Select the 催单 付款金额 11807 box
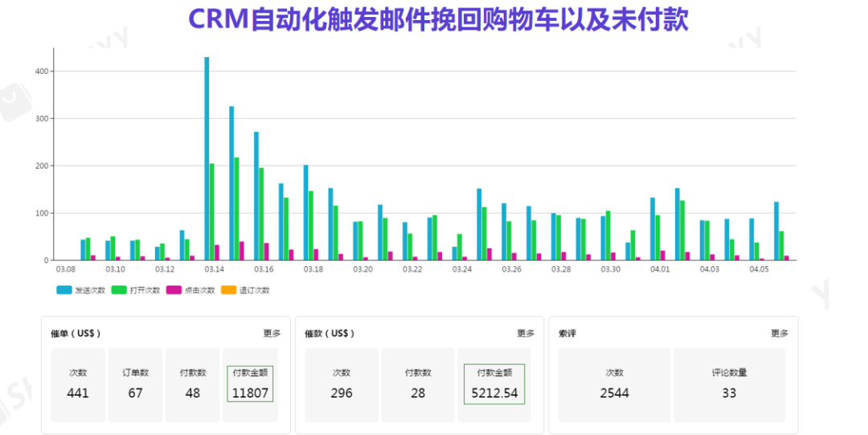The height and width of the screenshot is (435, 868). click(252, 384)
